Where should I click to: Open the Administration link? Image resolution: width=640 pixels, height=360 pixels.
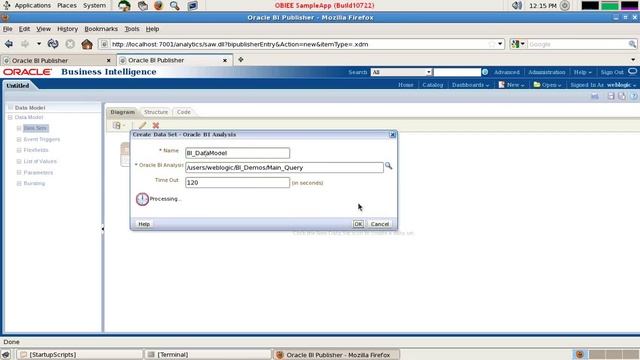547,72
